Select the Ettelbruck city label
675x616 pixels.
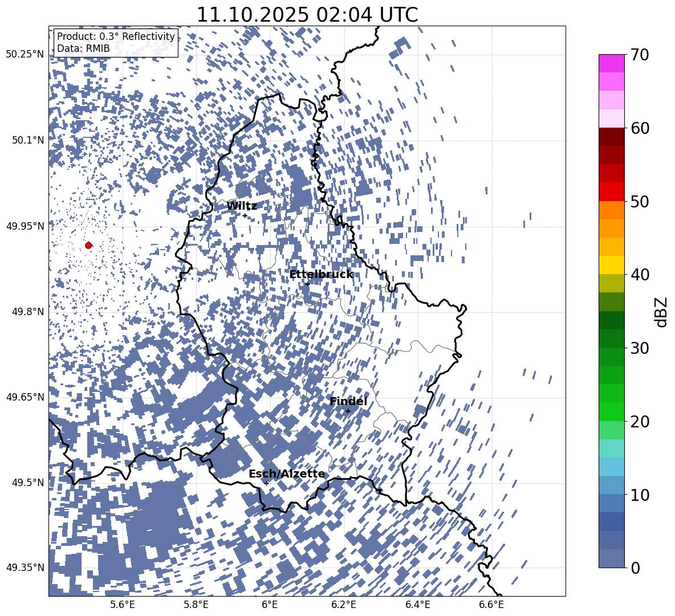pos(321,274)
